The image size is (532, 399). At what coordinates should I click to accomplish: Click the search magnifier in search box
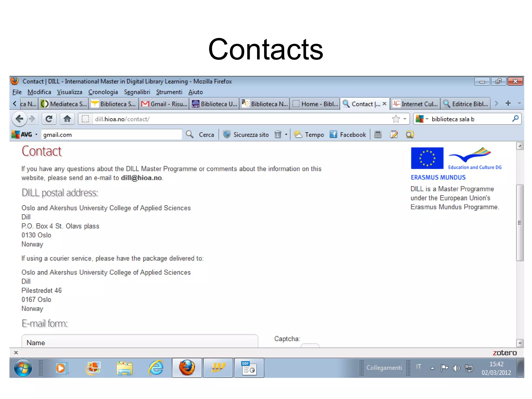[515, 119]
